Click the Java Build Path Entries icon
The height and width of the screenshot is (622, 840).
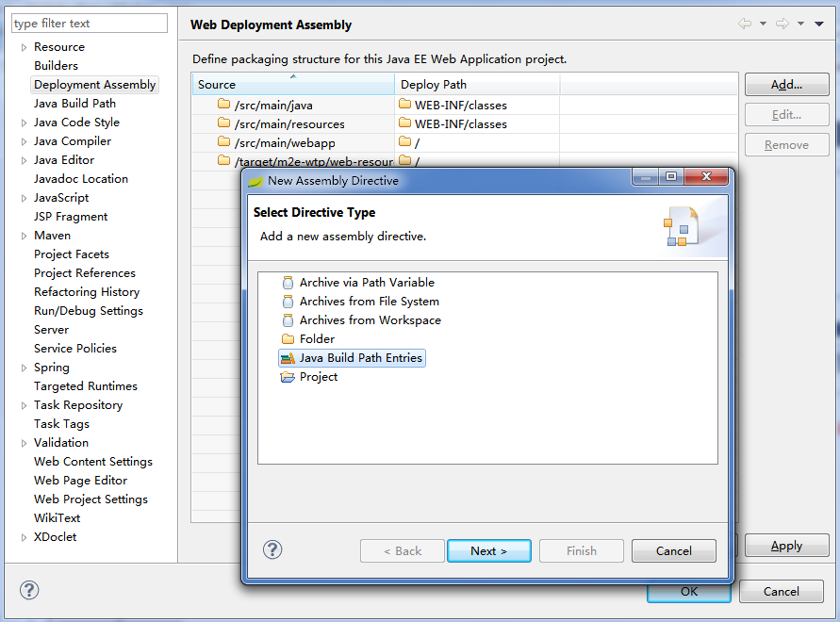pyautogui.click(x=288, y=358)
